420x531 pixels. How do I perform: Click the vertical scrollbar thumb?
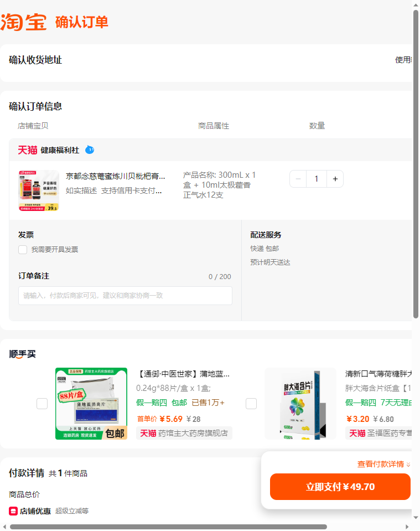click(416, 164)
